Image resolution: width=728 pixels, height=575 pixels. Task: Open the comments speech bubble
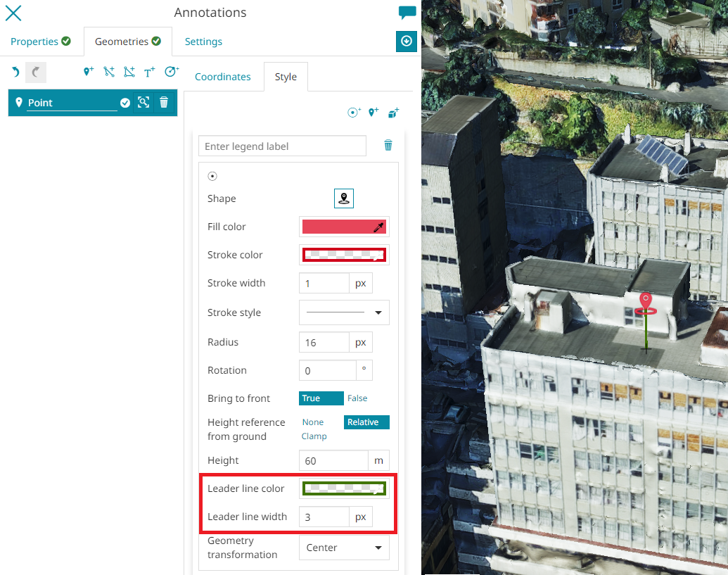407,13
